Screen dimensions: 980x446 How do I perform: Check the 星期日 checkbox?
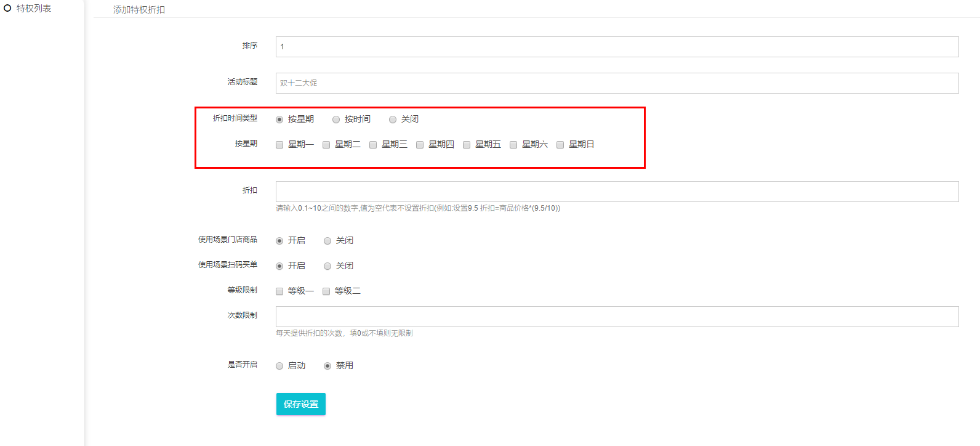(x=560, y=145)
